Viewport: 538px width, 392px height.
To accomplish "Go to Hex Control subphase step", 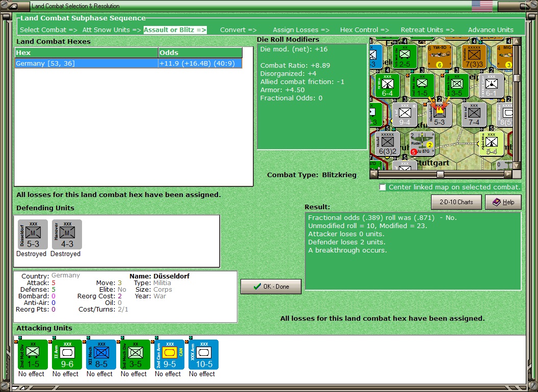I will coord(364,30).
